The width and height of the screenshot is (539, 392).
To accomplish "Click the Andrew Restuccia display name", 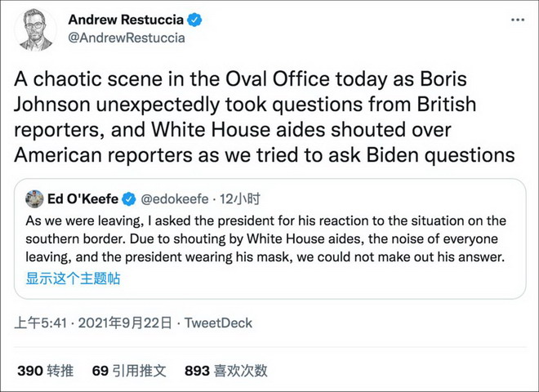I will click(x=126, y=20).
